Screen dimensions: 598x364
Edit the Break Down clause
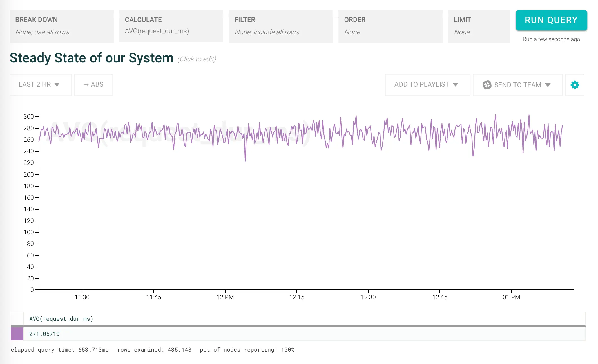tap(61, 26)
